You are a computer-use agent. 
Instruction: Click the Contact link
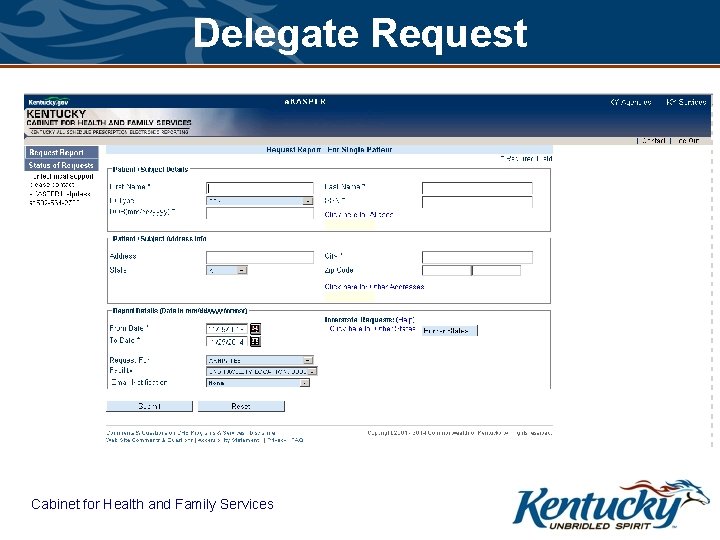(x=653, y=141)
